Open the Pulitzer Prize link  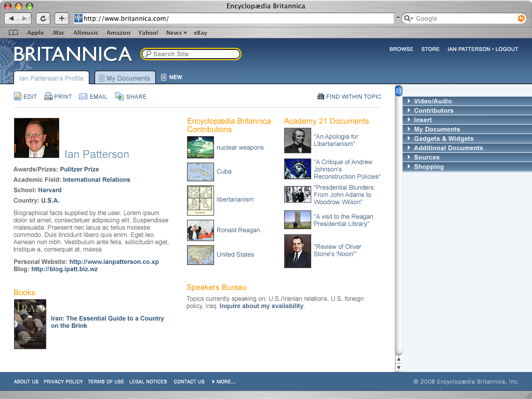pos(79,169)
